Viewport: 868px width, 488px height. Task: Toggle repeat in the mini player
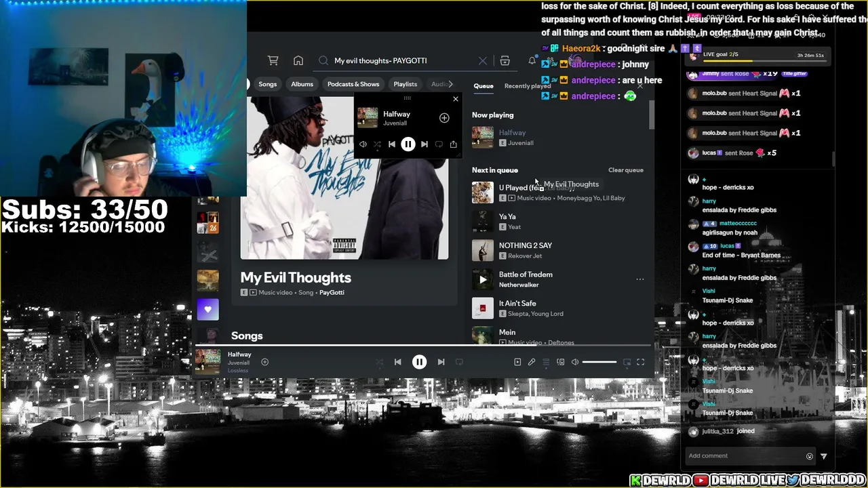439,144
